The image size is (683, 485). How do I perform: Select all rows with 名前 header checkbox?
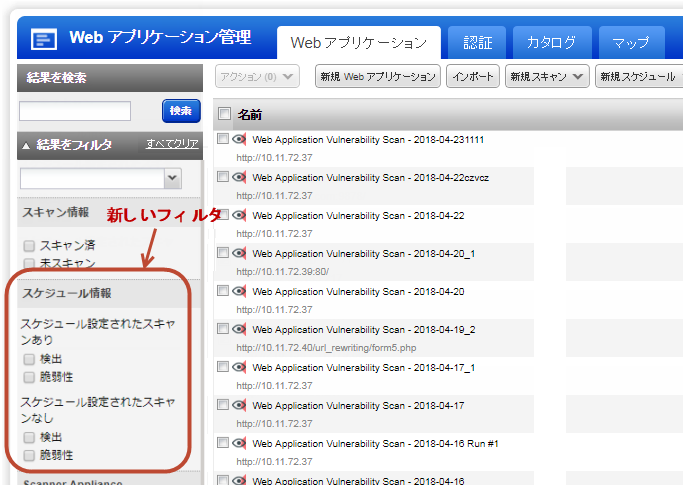point(224,114)
